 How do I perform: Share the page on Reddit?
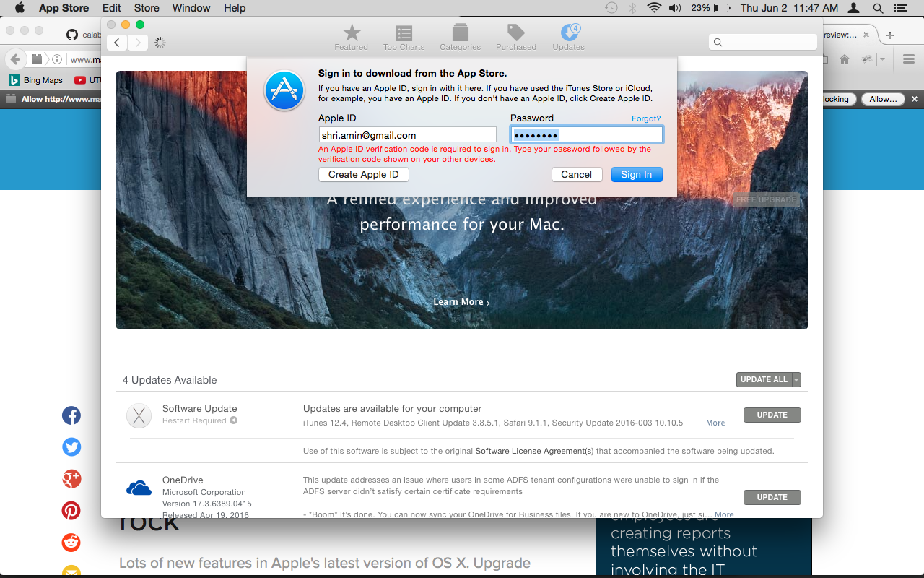coord(71,543)
